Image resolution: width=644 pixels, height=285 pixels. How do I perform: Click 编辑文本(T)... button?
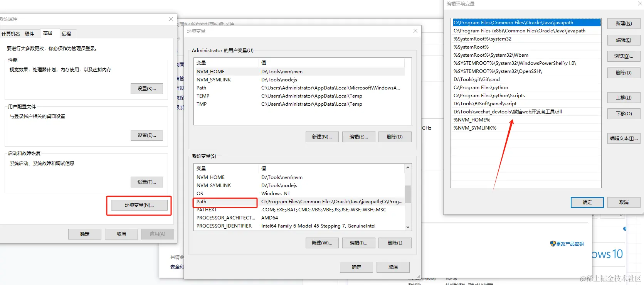tap(624, 138)
